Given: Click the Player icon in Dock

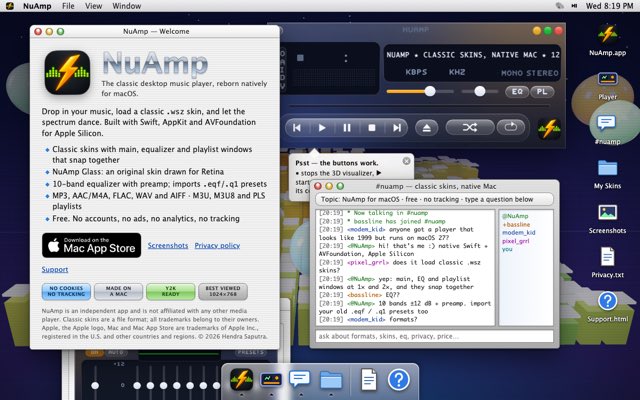Looking at the screenshot, I should click(271, 379).
